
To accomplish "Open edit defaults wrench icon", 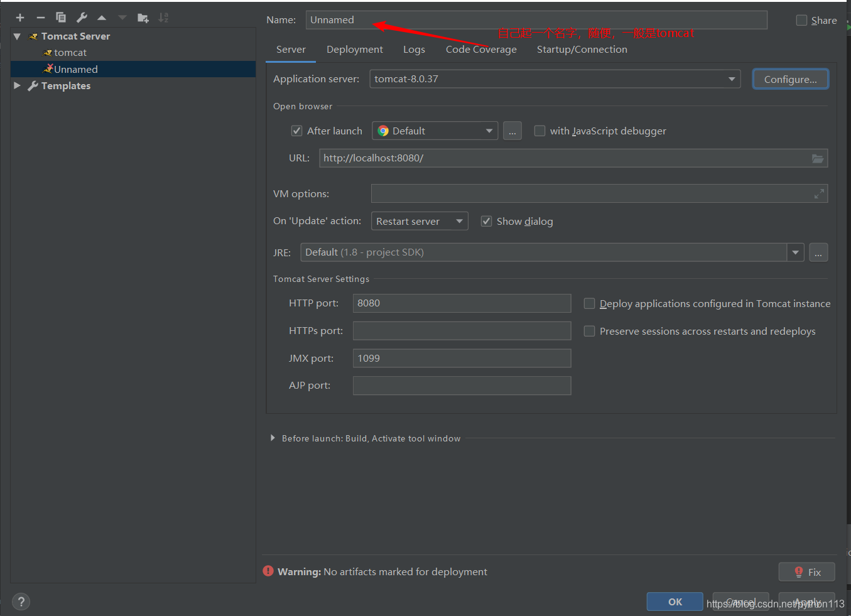I will 82,18.
